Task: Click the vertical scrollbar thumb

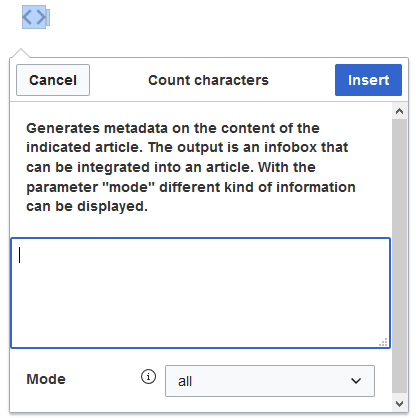Action: pyautogui.click(x=399, y=256)
